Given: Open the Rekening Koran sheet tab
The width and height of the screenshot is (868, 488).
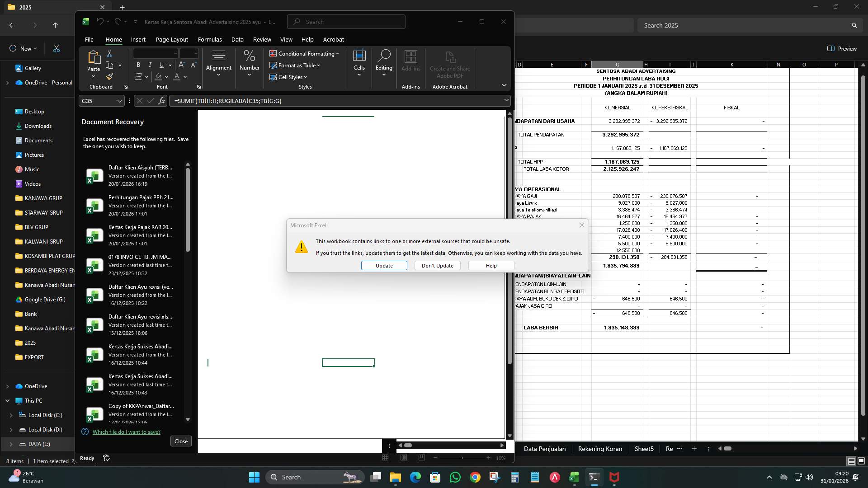Looking at the screenshot, I should point(600,449).
